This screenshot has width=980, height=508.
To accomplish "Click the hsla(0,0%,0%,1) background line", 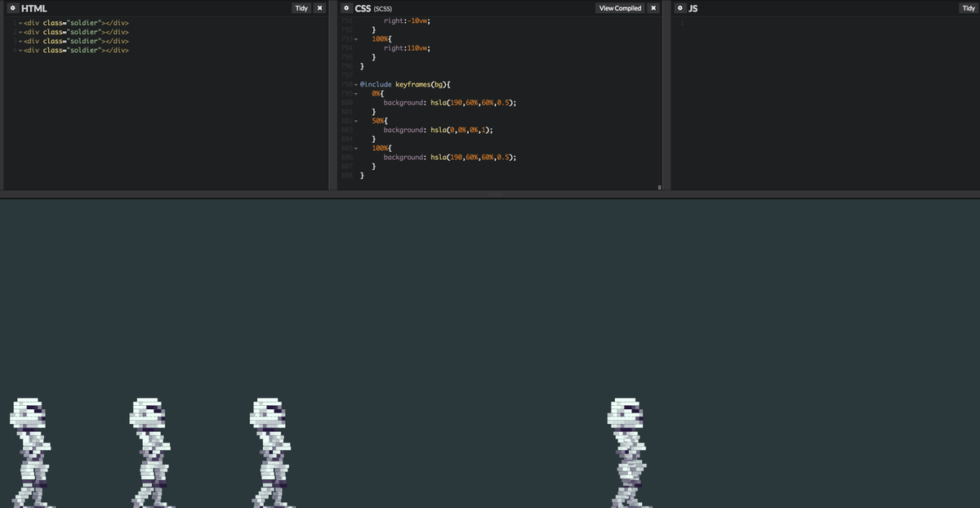I will 439,130.
